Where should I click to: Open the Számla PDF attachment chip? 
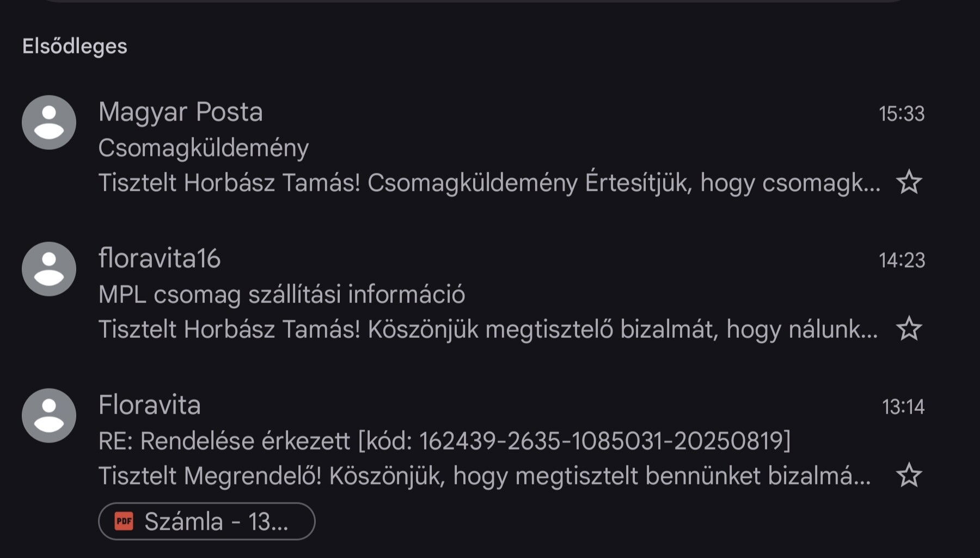click(207, 521)
